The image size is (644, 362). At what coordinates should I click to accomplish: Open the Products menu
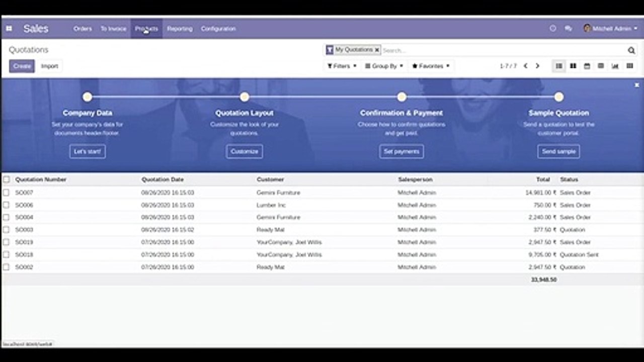click(146, 29)
